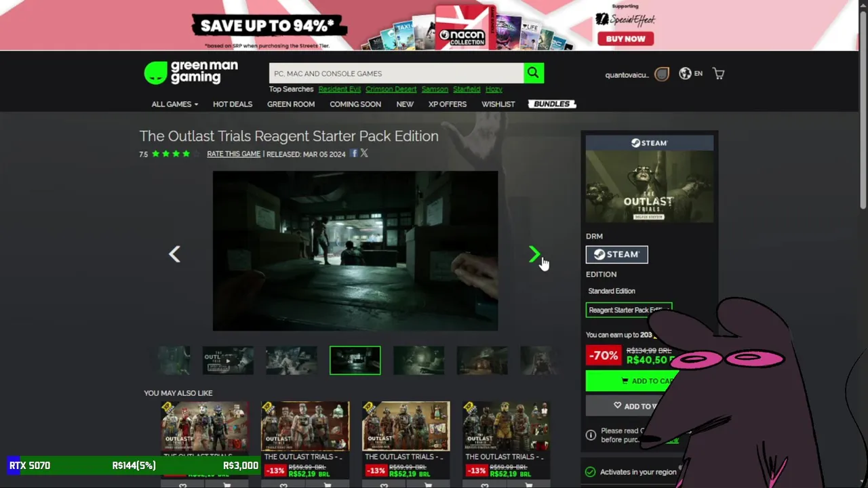
Task: Show next screenshot with green right arrow
Action: (534, 254)
